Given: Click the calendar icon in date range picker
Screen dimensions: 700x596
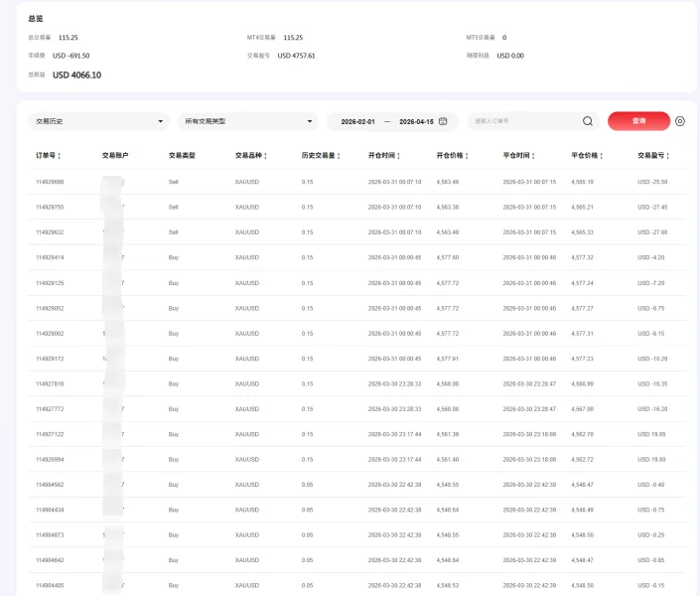Looking at the screenshot, I should tap(443, 121).
